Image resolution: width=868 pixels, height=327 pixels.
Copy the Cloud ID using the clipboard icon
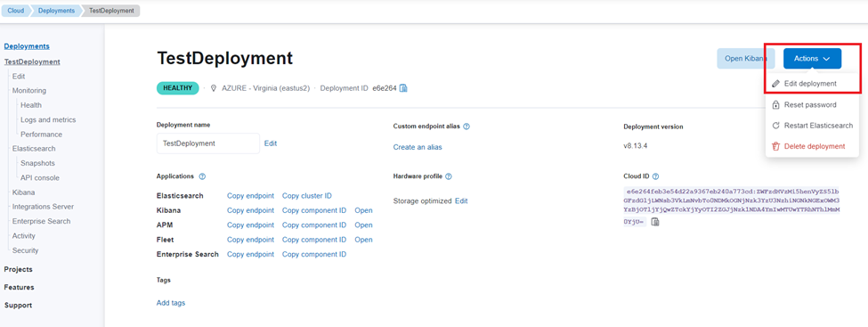coord(655,222)
